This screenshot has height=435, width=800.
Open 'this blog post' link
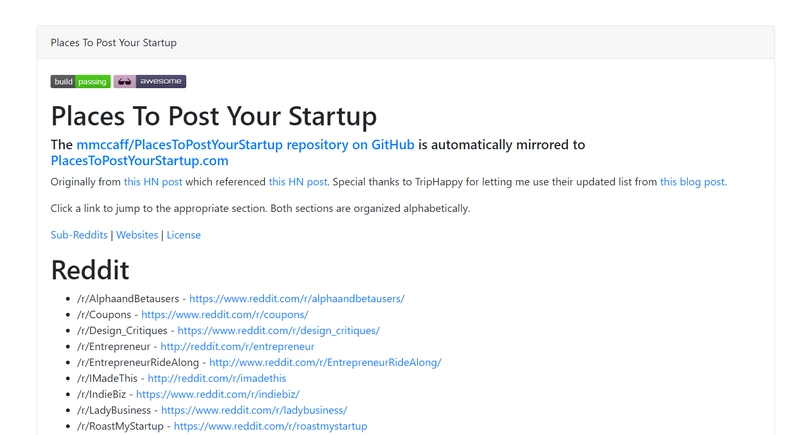692,182
